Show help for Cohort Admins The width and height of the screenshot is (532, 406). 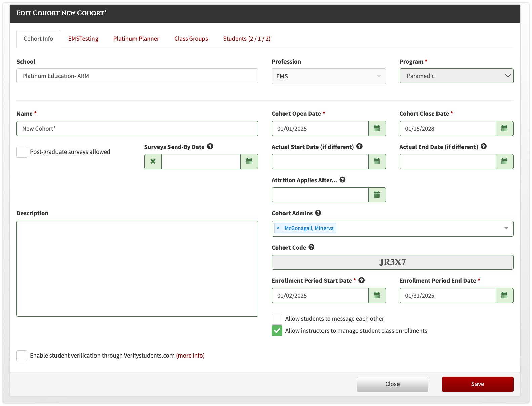click(x=318, y=213)
